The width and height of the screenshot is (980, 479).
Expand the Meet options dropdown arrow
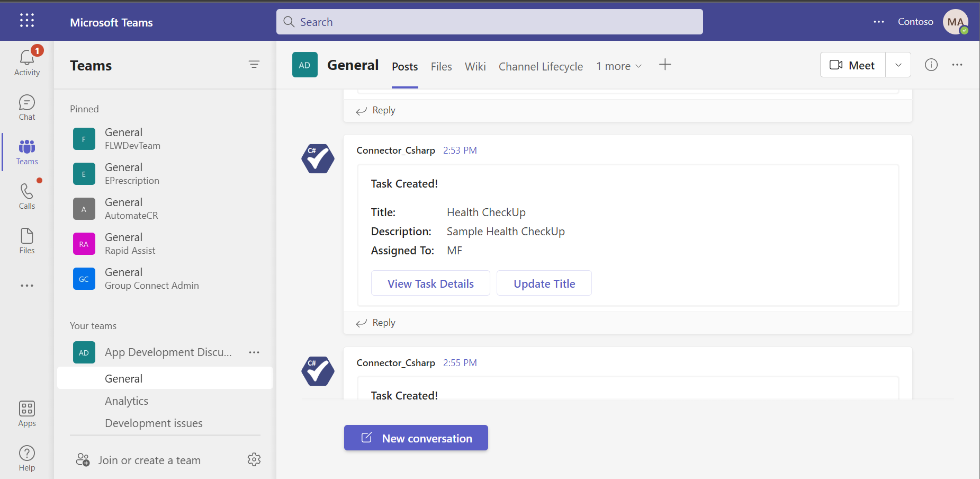coord(898,65)
